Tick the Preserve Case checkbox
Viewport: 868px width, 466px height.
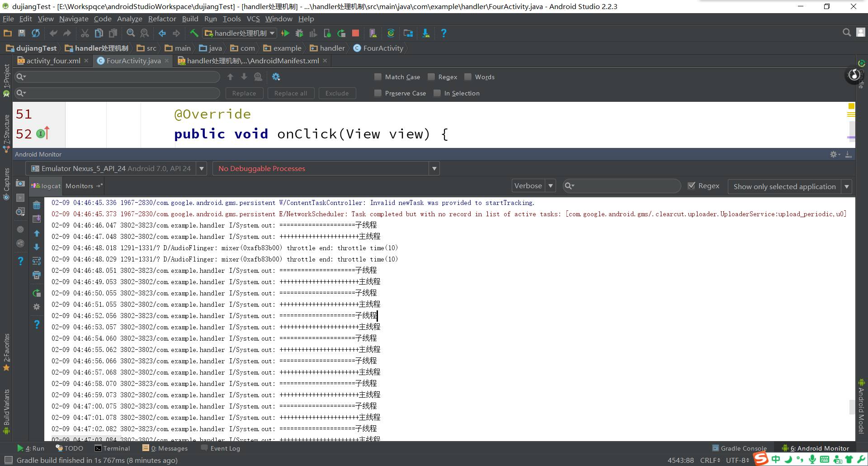pyautogui.click(x=378, y=93)
